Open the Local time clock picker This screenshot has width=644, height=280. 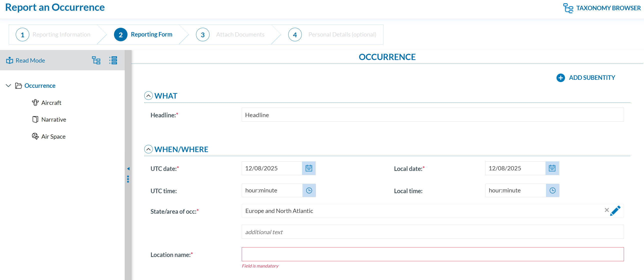(x=552, y=190)
